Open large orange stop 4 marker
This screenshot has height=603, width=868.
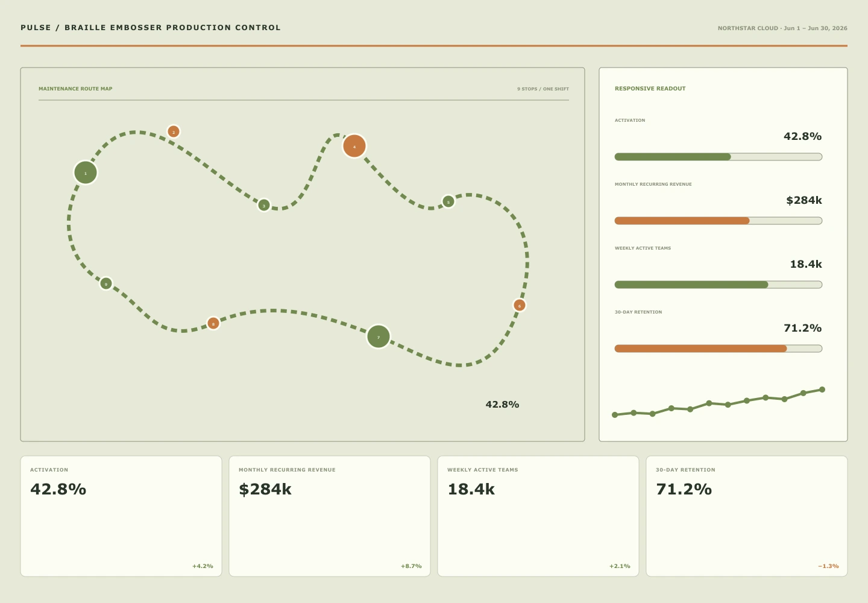tap(354, 146)
